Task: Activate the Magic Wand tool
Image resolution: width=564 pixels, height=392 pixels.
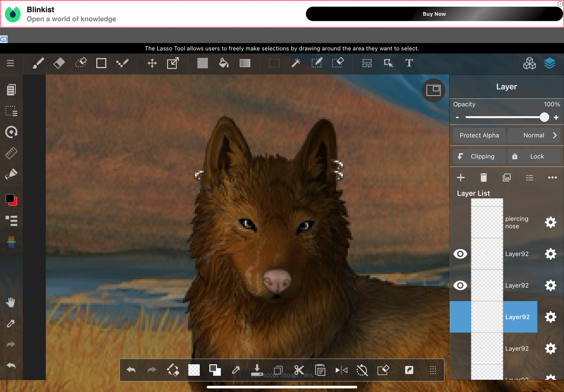Action: coord(296,63)
